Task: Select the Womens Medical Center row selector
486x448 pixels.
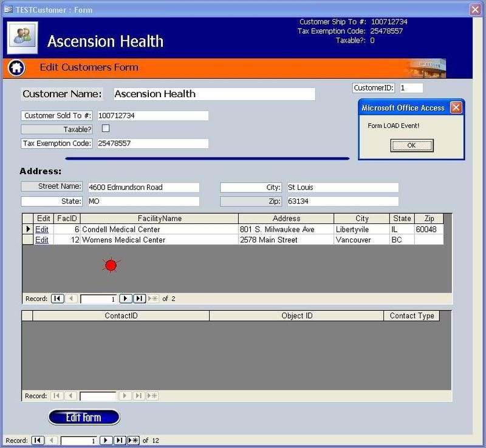Action: (27, 240)
